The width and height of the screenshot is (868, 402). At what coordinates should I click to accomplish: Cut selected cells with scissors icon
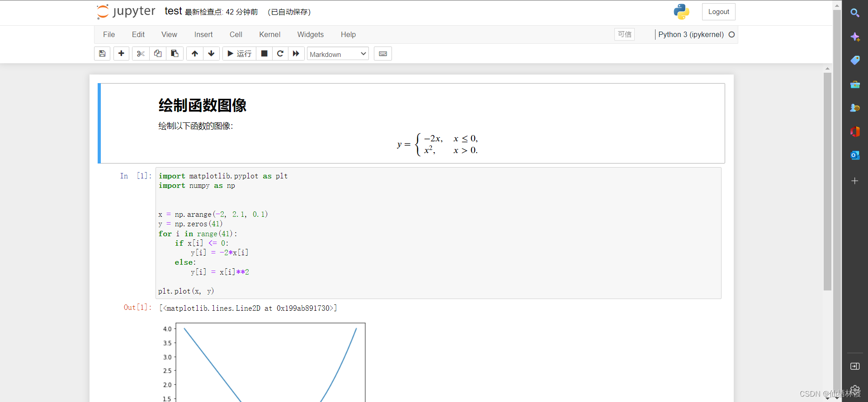tap(141, 54)
